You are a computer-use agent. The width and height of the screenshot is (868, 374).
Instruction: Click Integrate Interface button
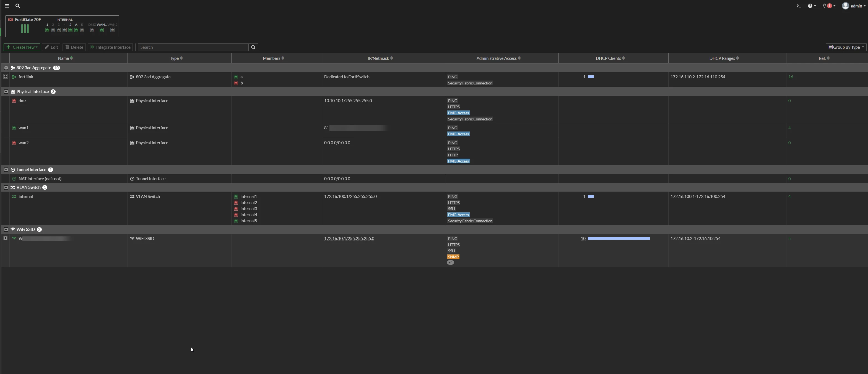point(110,47)
